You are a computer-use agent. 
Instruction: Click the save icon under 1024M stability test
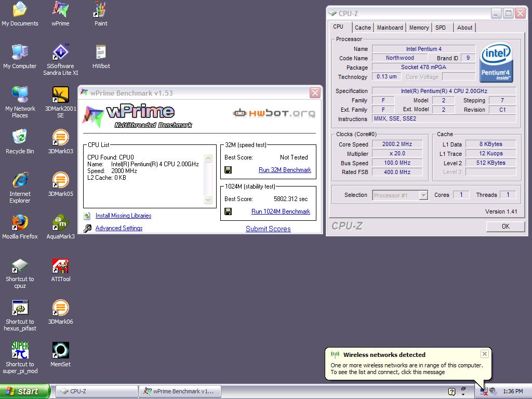(x=229, y=211)
